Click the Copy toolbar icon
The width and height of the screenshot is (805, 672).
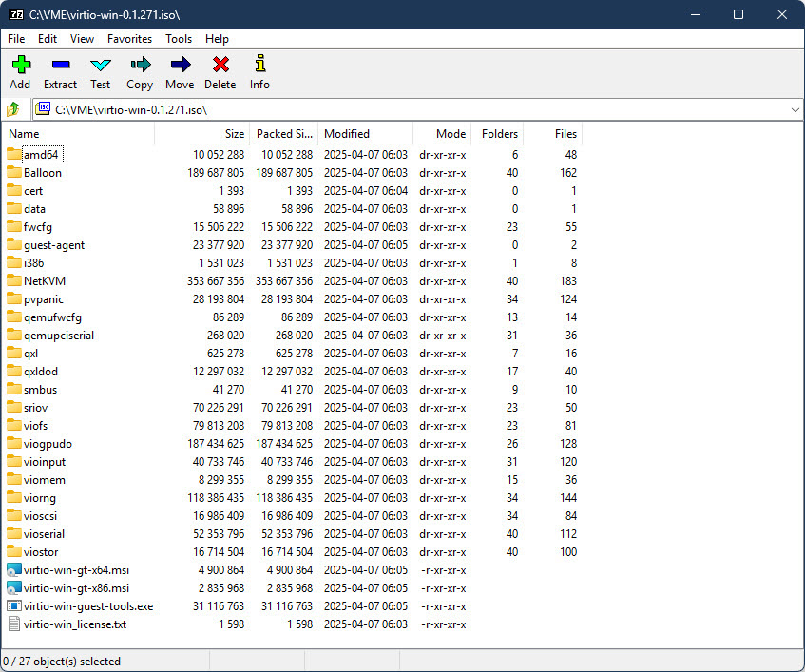(140, 66)
